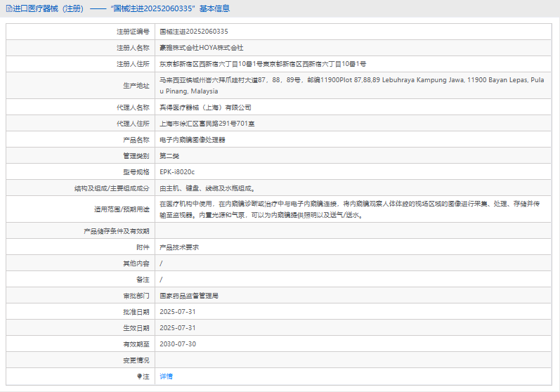
Task: Click the document icon before 进口医疗器械 title
Action: pos(8,8)
